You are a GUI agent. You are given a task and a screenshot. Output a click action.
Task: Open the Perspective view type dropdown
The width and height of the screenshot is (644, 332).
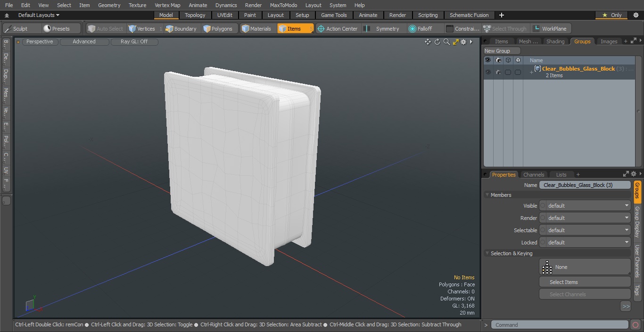pyautogui.click(x=40, y=41)
